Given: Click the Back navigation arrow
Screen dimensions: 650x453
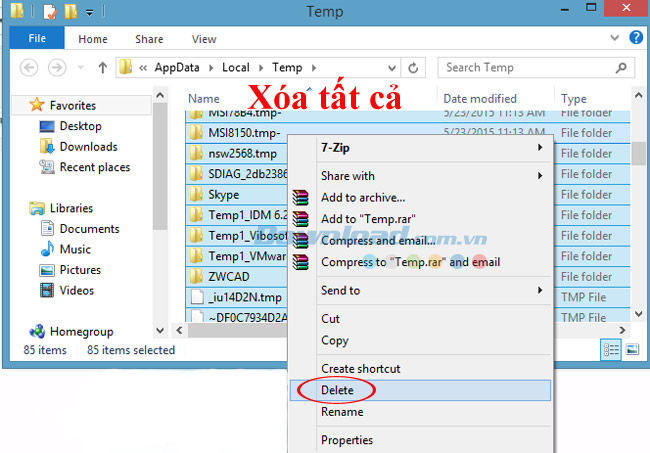Looking at the screenshot, I should point(29,68).
